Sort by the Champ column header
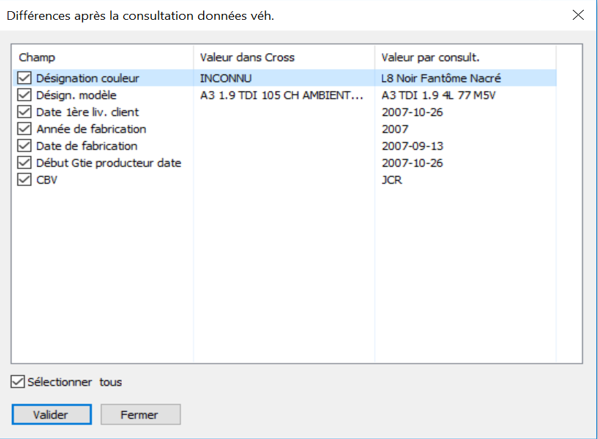The width and height of the screenshot is (598, 439). tap(103, 57)
